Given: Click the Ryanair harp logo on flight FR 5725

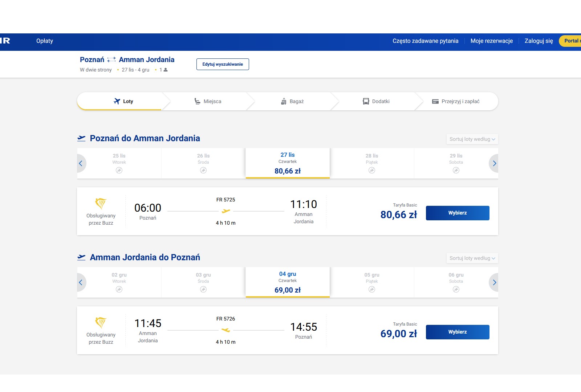Looking at the screenshot, I should [101, 203].
